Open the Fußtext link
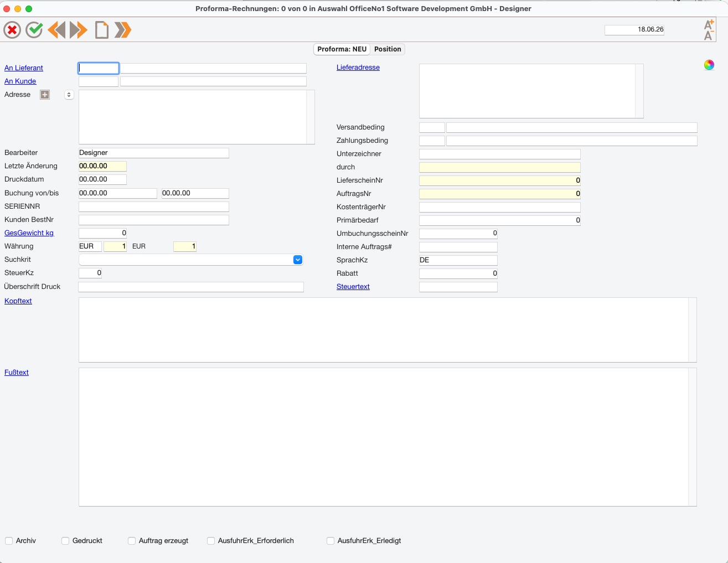This screenshot has height=563, width=728. coord(17,373)
